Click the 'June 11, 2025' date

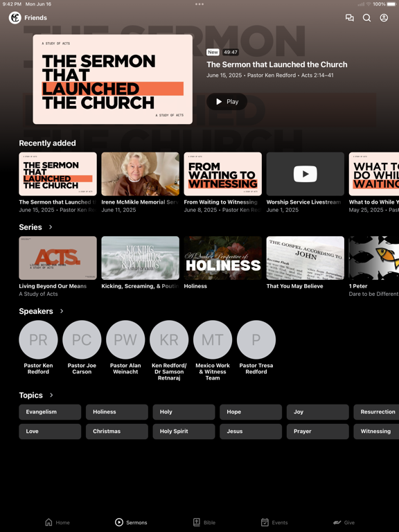(118, 210)
